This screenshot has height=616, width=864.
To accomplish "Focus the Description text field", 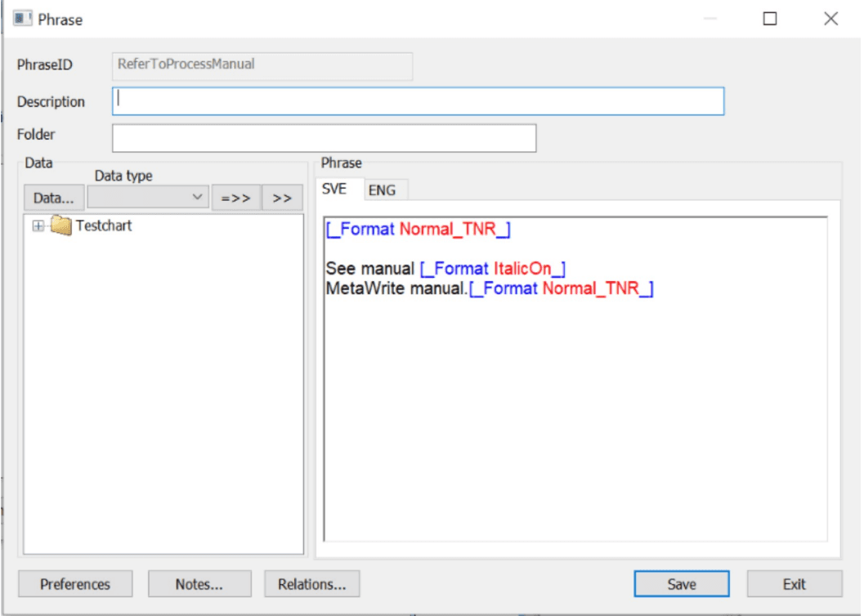I will point(418,101).
